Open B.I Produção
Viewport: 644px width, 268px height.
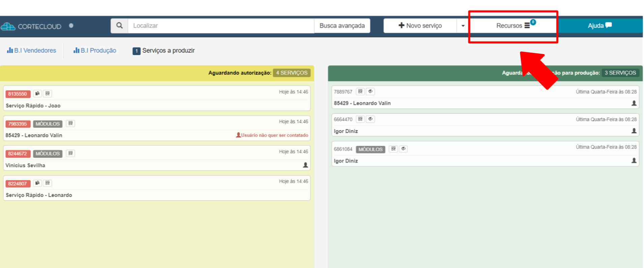(x=95, y=51)
